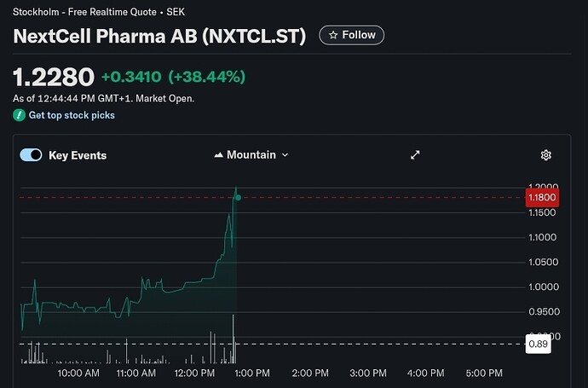Click the green lightning icon beside top stock picks
This screenshot has height=388, width=588.
(x=19, y=115)
